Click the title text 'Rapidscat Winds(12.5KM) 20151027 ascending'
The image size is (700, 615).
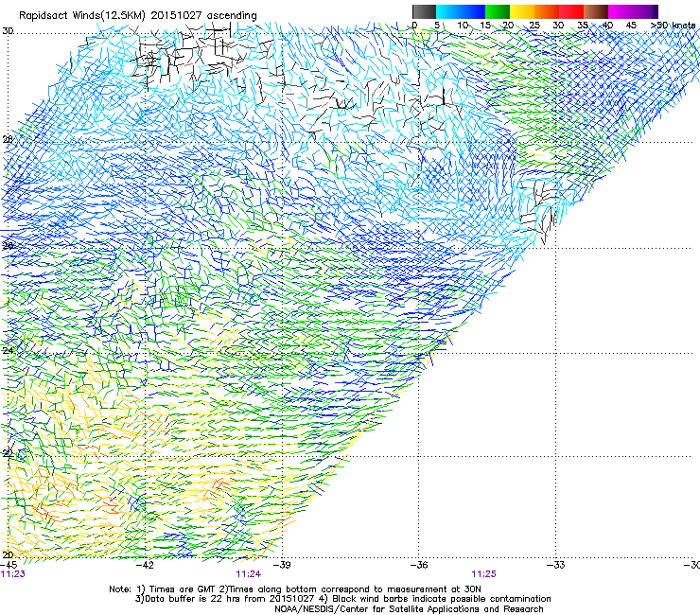pos(138,16)
